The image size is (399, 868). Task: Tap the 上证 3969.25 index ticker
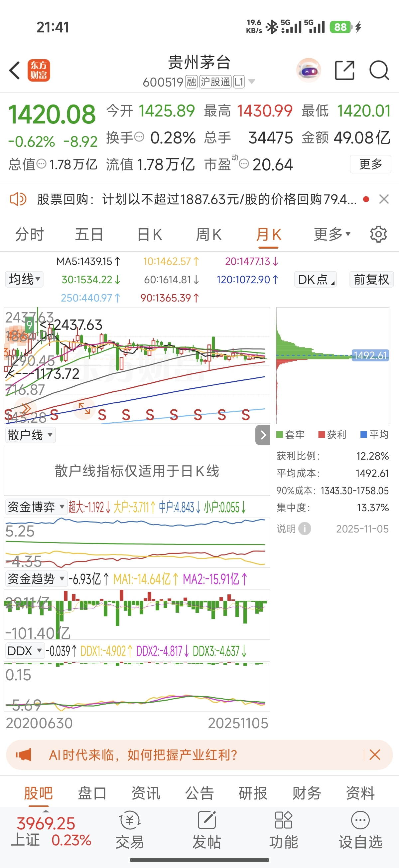pos(51,832)
